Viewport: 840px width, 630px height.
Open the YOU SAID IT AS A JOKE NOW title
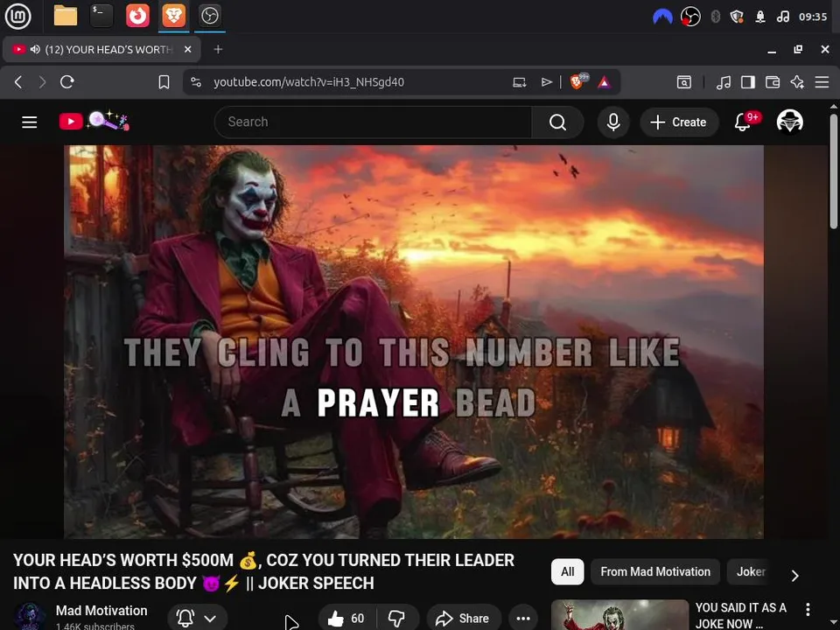click(x=741, y=615)
